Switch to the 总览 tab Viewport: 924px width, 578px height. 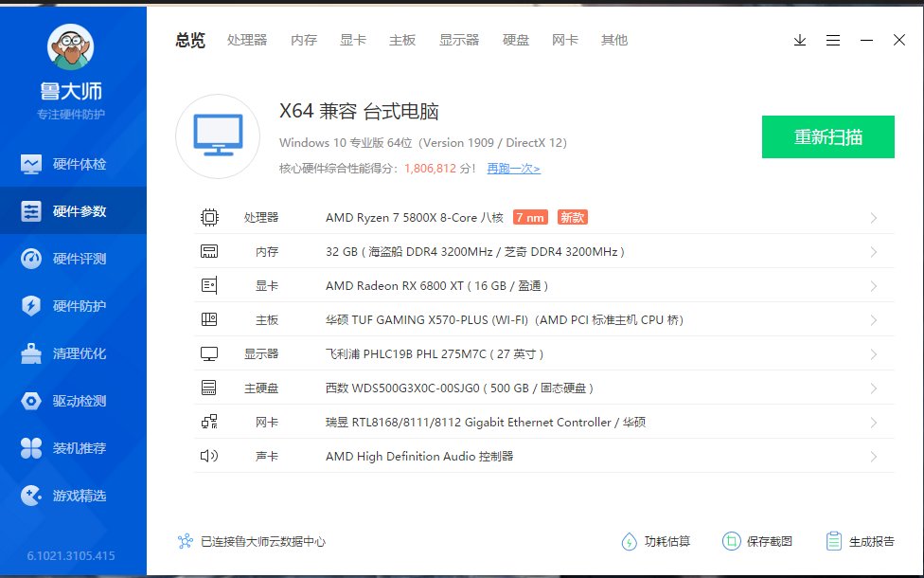[x=190, y=40]
